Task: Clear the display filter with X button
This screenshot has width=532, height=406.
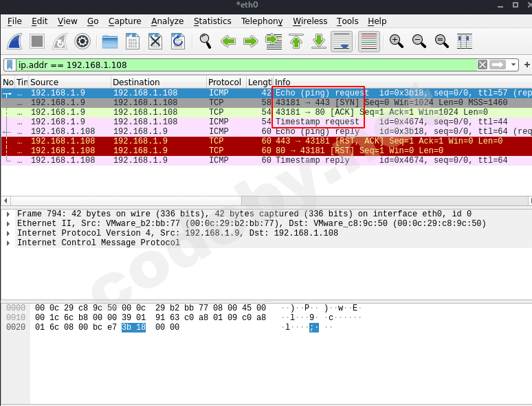Action: (483, 65)
